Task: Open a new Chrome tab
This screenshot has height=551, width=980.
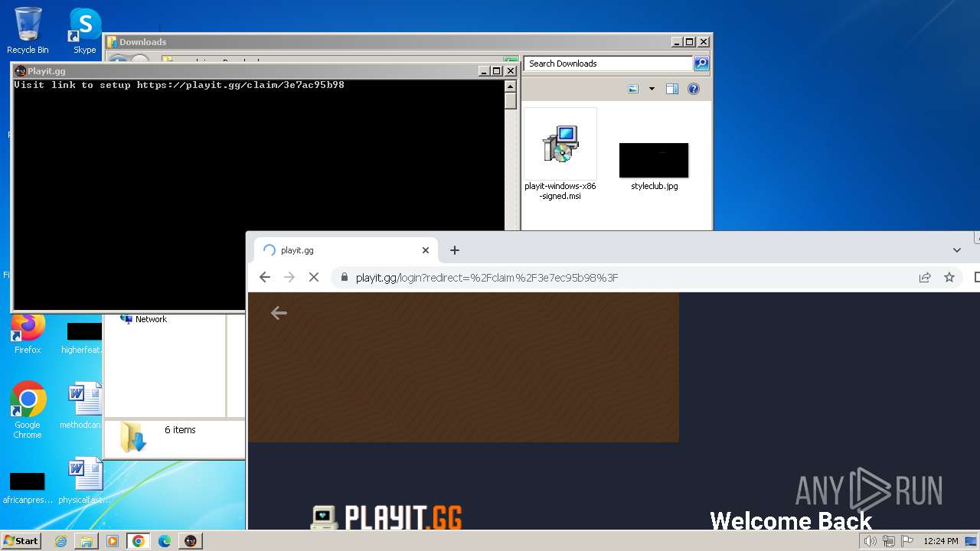Action: (x=455, y=250)
